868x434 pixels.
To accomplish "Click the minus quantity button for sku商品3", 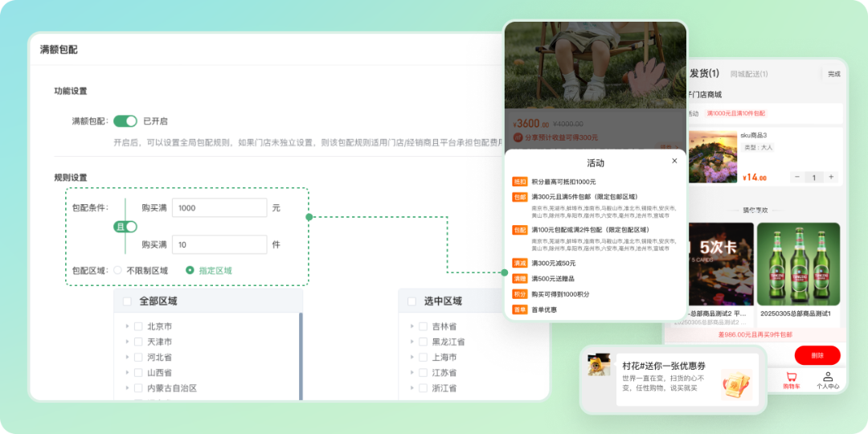I will point(797,177).
